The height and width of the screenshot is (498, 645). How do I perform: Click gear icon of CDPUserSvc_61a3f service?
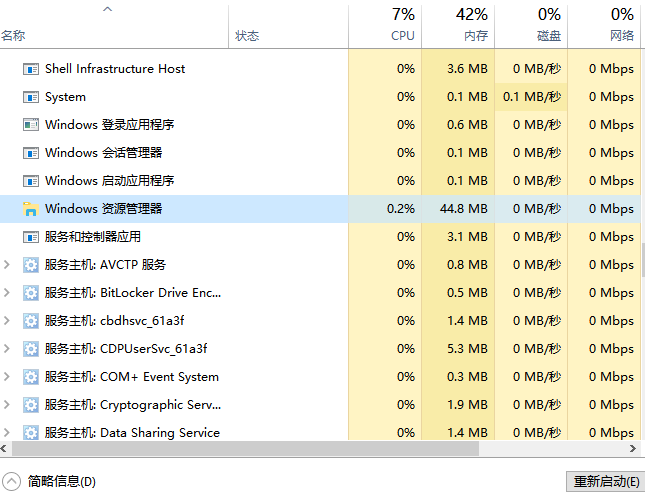pos(31,349)
